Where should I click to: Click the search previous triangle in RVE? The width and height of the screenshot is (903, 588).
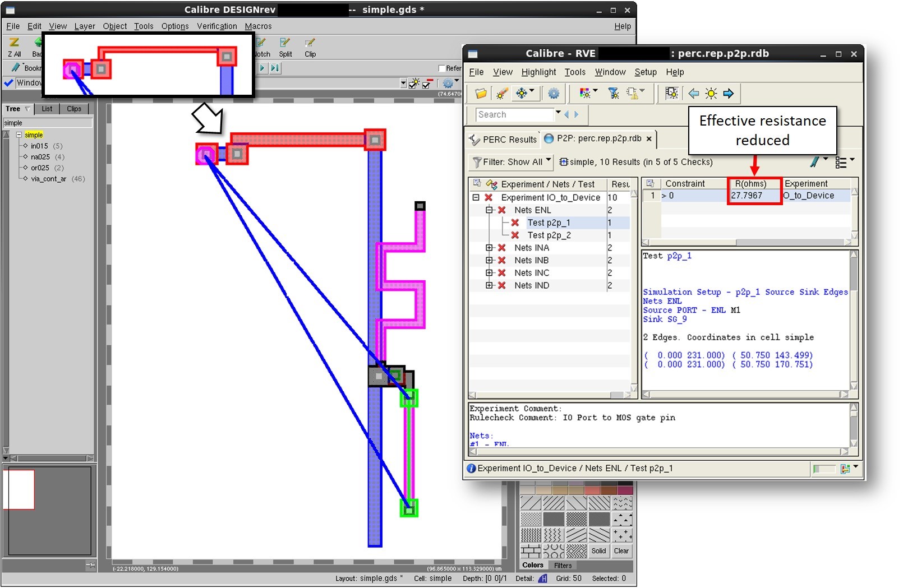click(x=566, y=114)
